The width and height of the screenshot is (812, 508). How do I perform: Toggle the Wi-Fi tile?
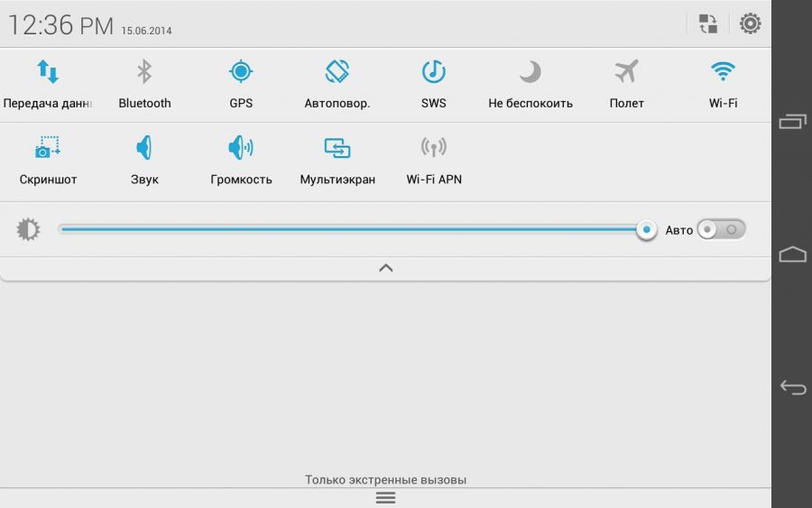click(723, 73)
